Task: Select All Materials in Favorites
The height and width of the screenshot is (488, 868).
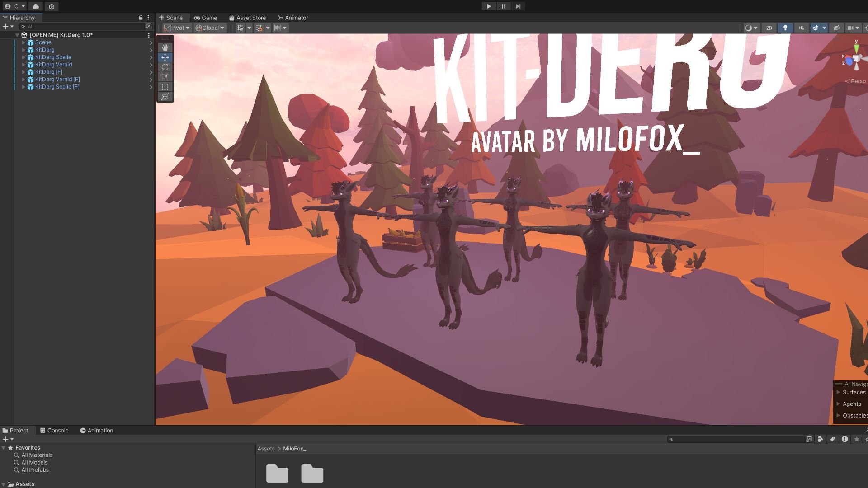Action: click(37, 455)
